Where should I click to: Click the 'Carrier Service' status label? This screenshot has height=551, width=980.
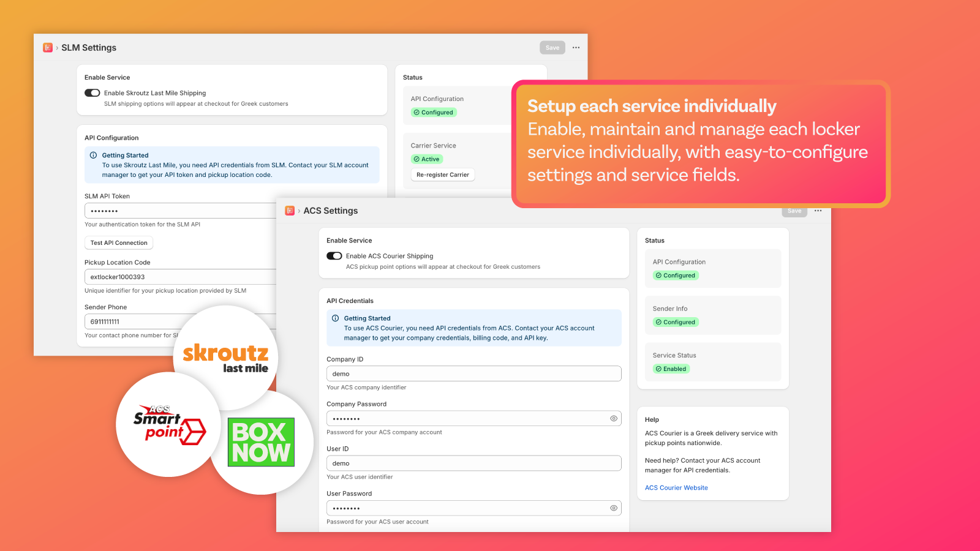[434, 146]
